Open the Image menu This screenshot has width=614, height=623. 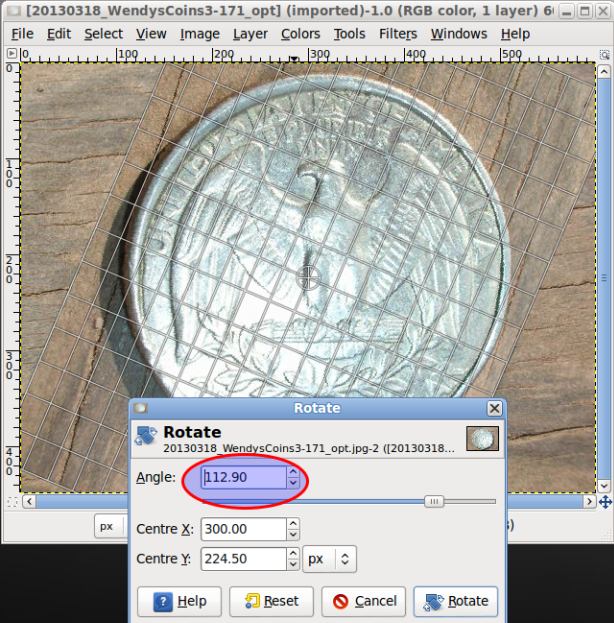(x=200, y=34)
